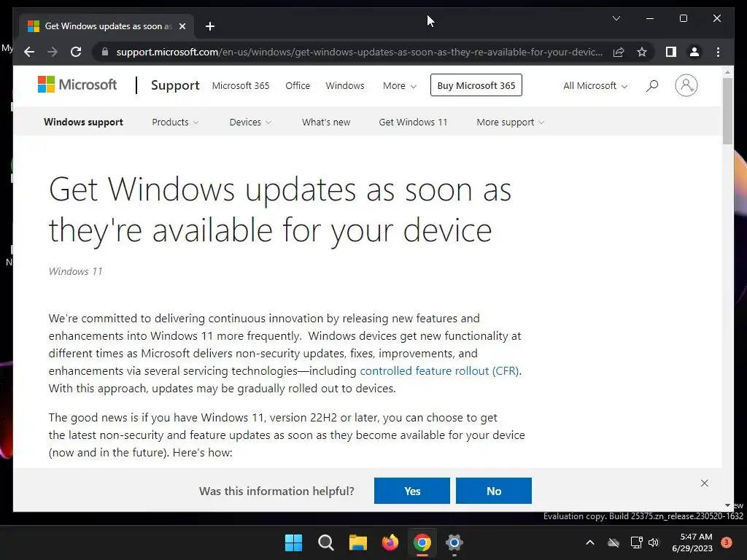Open Settings gear in taskbar
747x560 pixels.
point(454,542)
